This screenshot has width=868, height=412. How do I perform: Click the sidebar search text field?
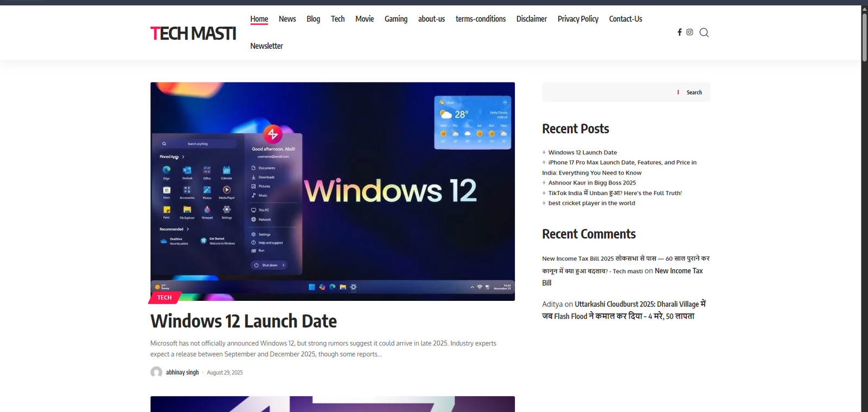point(608,93)
